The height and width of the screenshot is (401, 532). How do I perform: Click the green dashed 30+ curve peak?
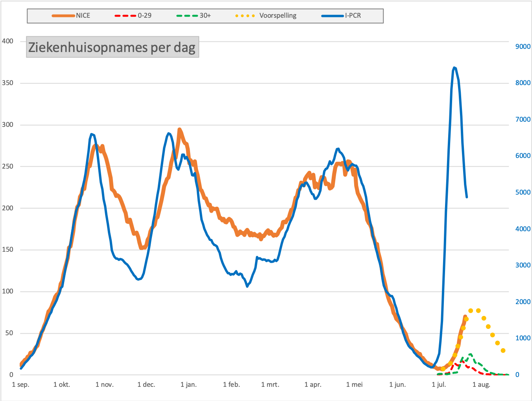(x=470, y=355)
